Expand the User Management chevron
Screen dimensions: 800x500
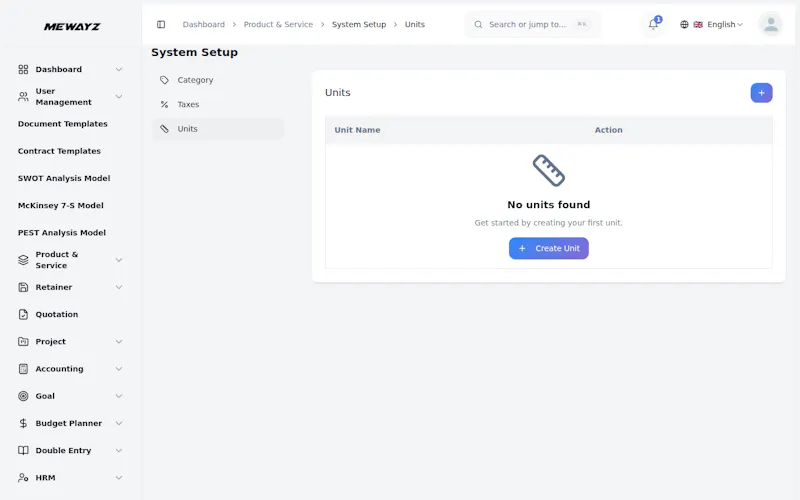118,96
